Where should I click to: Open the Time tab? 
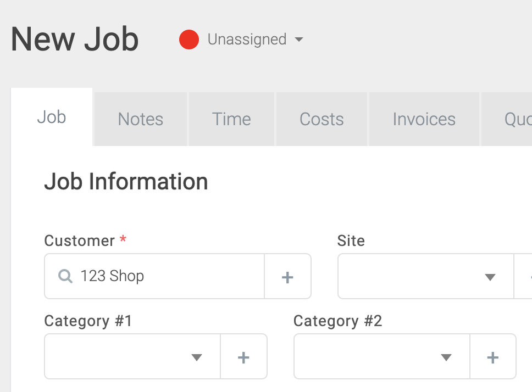tap(231, 119)
